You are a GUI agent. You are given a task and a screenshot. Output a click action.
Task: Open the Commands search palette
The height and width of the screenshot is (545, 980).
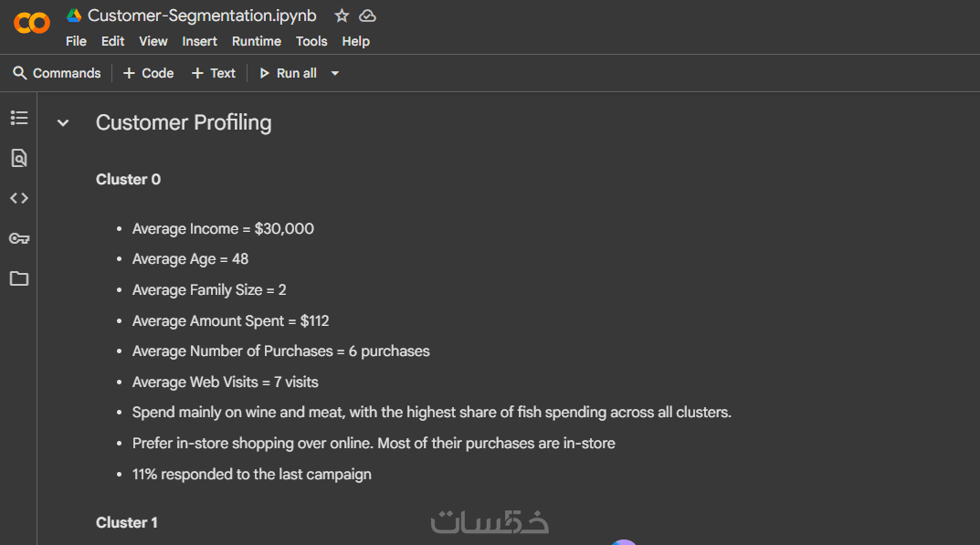coord(57,73)
